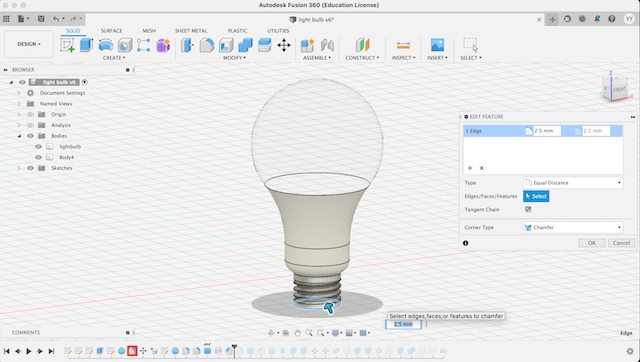Toggle visibility of lightbulb body
Viewport: 640px width, 362px height.
[x=38, y=147]
